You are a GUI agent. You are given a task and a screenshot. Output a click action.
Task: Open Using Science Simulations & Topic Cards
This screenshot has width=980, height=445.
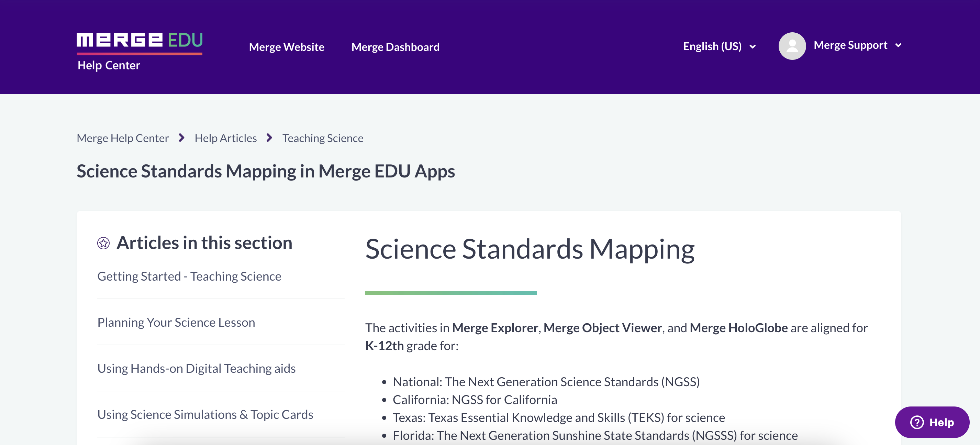point(205,414)
